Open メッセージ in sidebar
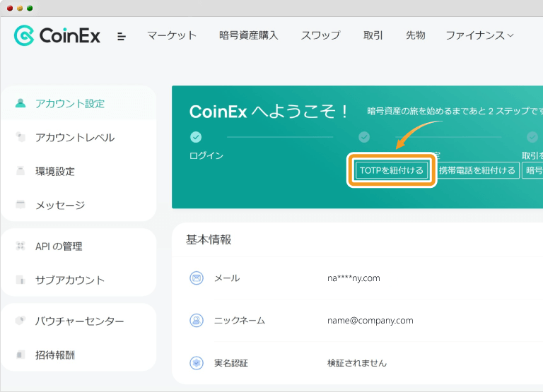The image size is (543, 392). tap(79, 205)
